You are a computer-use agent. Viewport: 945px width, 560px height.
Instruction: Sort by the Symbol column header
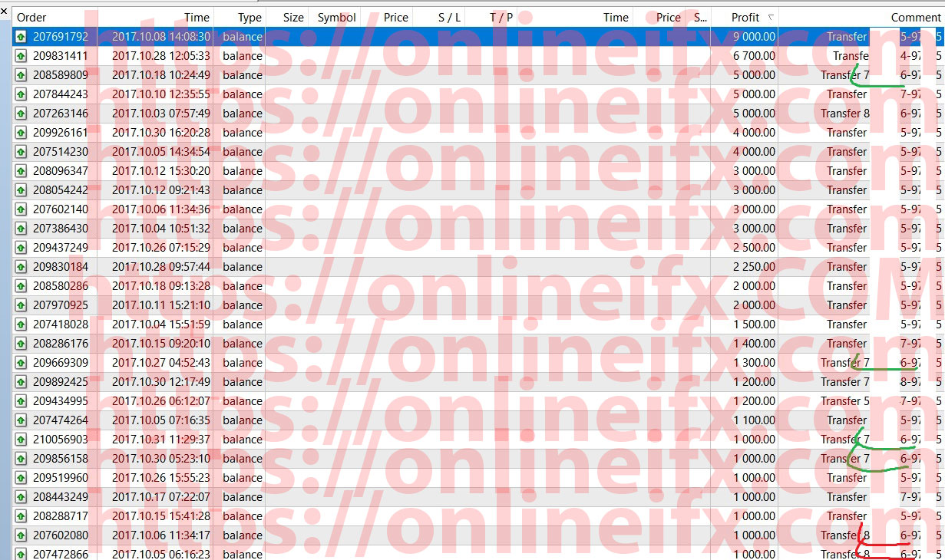click(336, 18)
